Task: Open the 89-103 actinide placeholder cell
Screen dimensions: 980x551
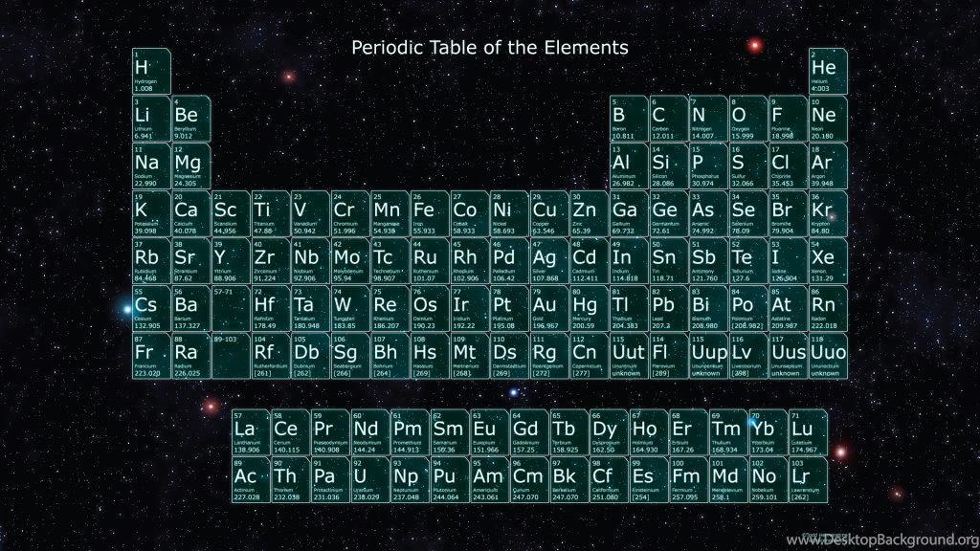Action: (231, 356)
